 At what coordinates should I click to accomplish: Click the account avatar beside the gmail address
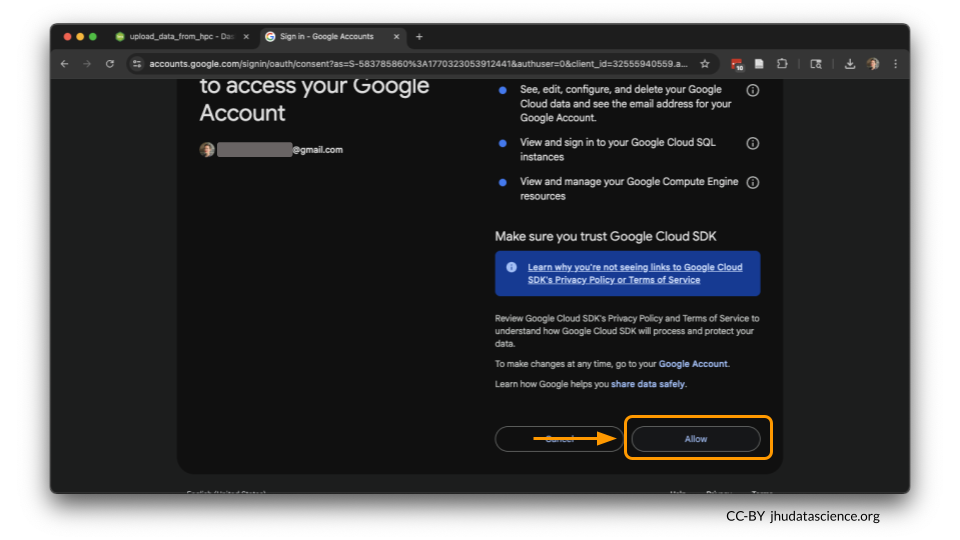[207, 149]
